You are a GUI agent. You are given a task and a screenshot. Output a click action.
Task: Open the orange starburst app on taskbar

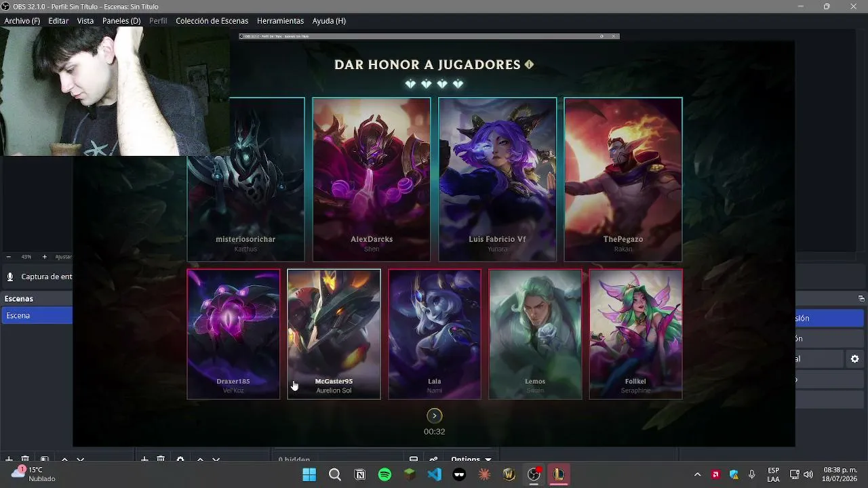pyautogui.click(x=484, y=474)
